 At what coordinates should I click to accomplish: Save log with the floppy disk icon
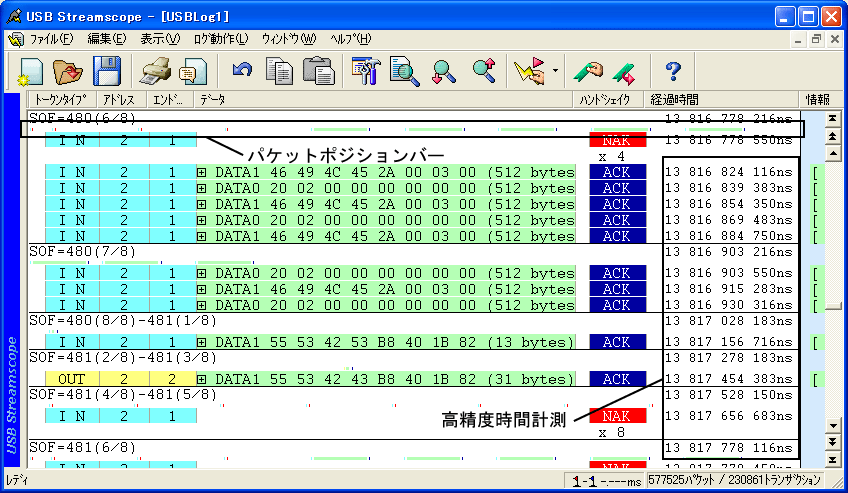tap(107, 71)
